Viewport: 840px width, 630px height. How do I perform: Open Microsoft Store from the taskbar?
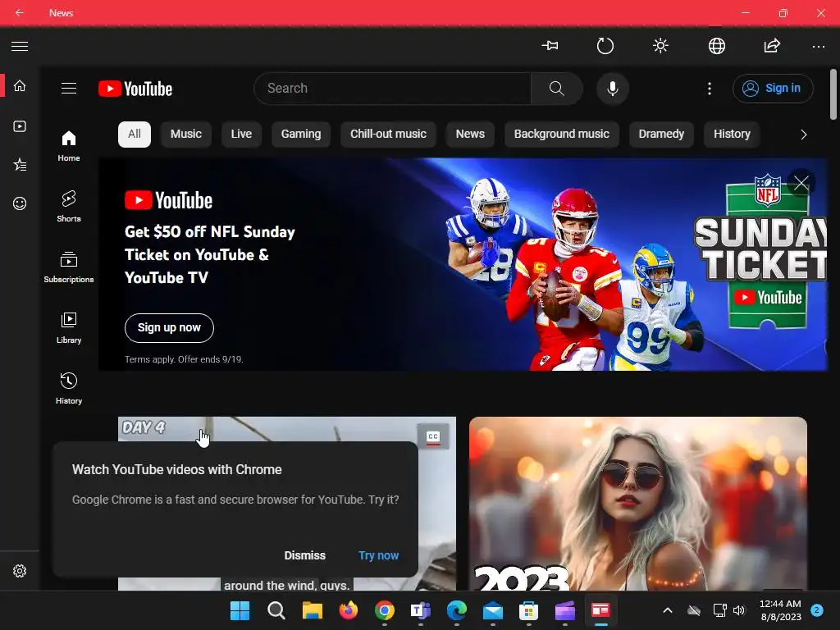pyautogui.click(x=529, y=610)
